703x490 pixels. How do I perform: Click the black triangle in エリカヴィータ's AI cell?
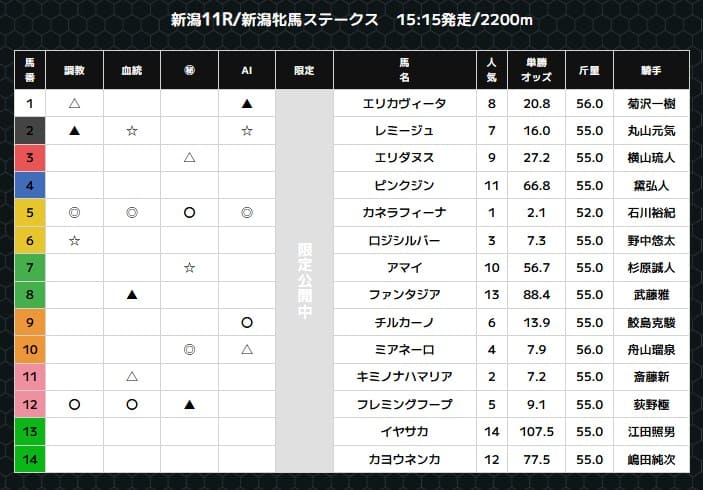(246, 103)
